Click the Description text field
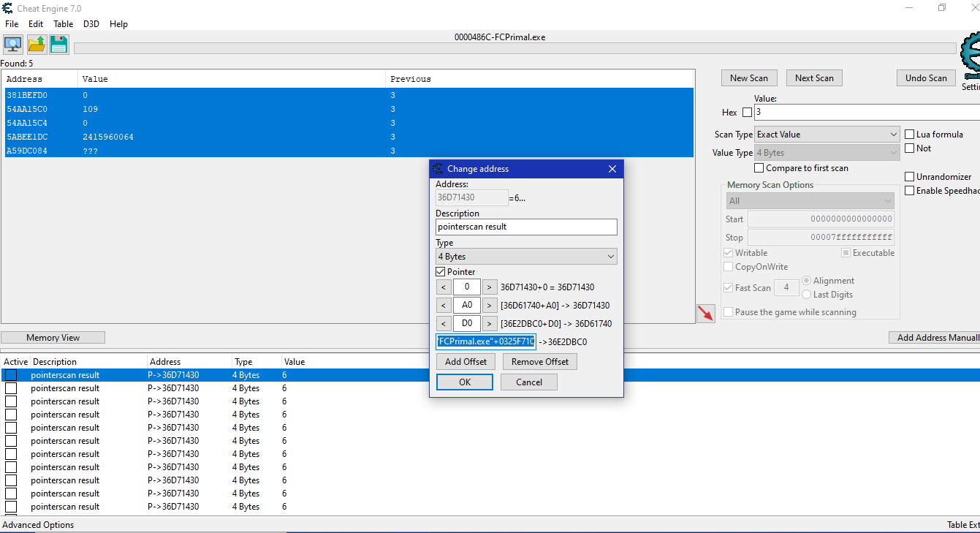 click(x=526, y=227)
